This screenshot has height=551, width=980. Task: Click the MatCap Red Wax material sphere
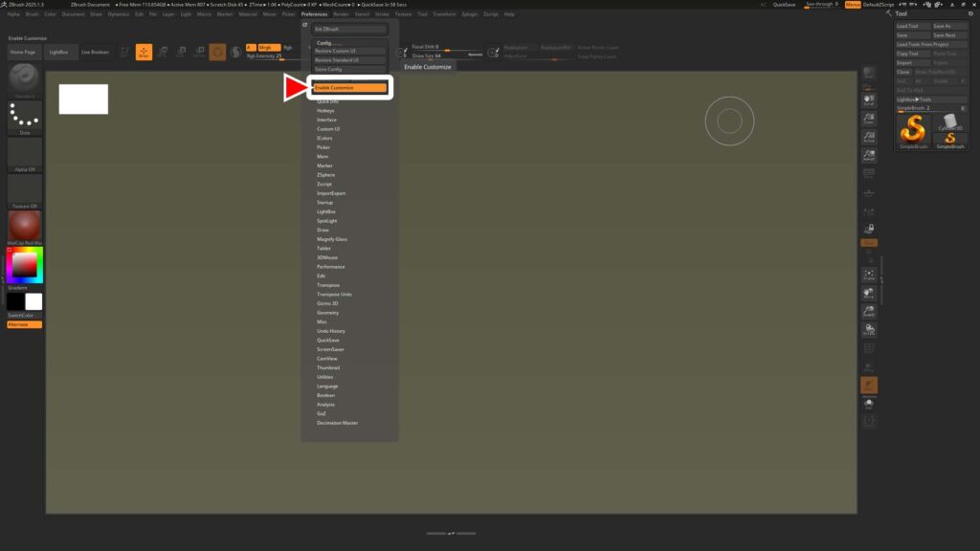[24, 226]
